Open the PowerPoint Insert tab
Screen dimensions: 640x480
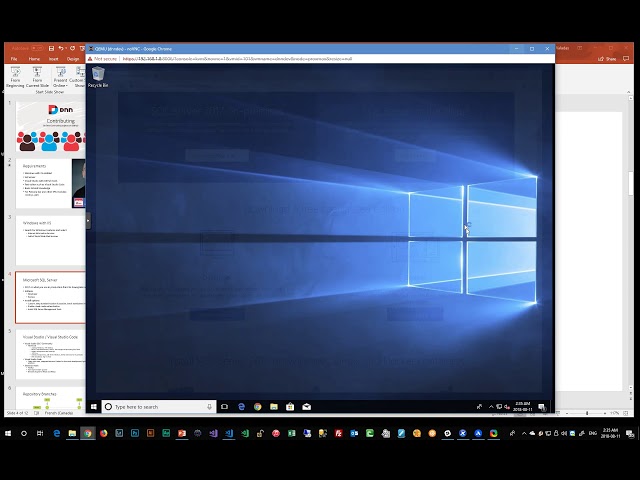coord(53,59)
